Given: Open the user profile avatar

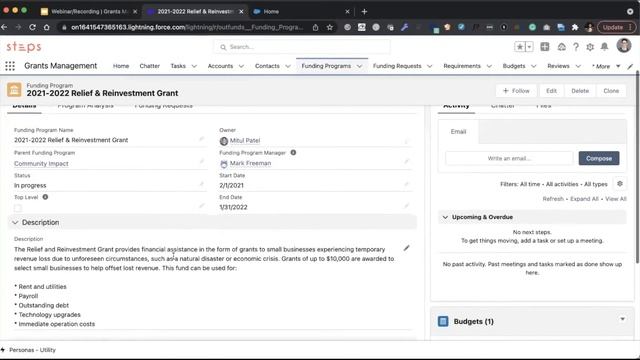Looking at the screenshot, I should point(624,46).
